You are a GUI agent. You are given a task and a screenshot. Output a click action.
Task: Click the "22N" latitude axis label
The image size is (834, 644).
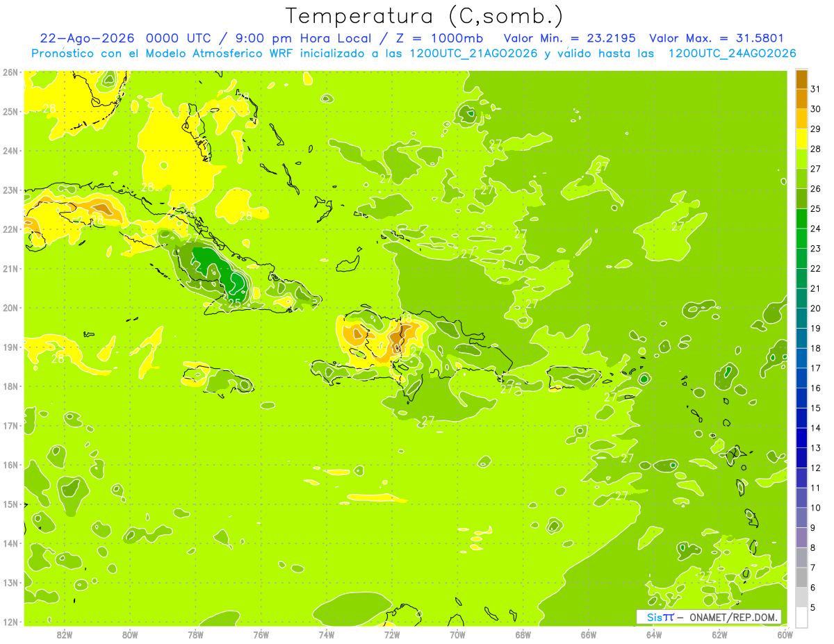click(x=10, y=229)
